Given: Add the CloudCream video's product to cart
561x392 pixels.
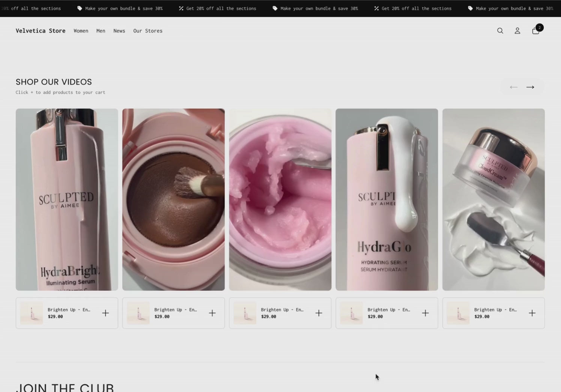Looking at the screenshot, I should pyautogui.click(x=532, y=313).
